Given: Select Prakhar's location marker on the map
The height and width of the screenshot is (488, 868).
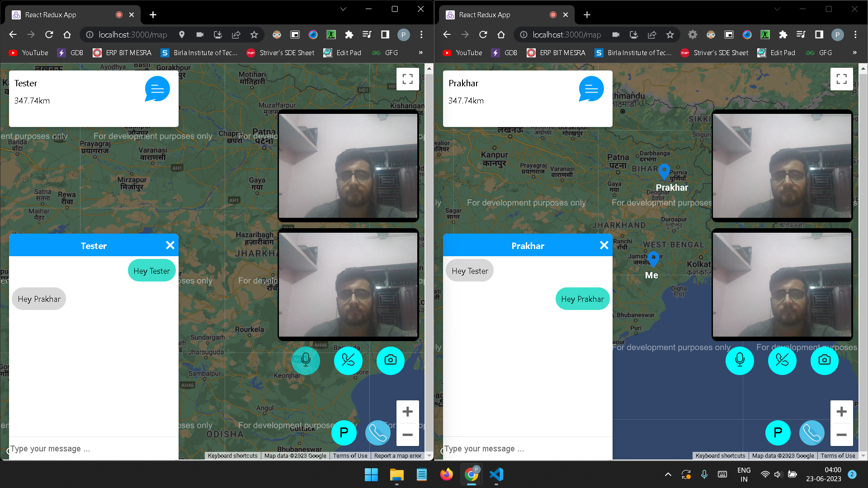Looking at the screenshot, I should (x=664, y=172).
